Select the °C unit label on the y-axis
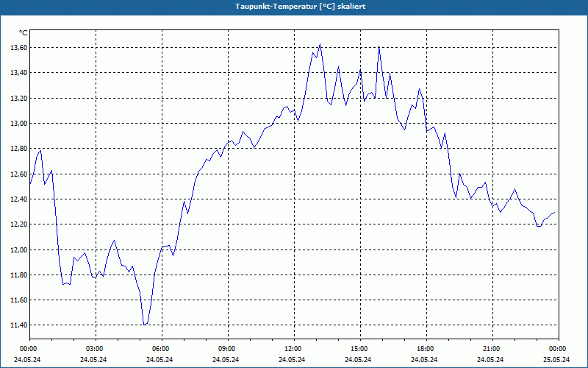 [x=24, y=33]
